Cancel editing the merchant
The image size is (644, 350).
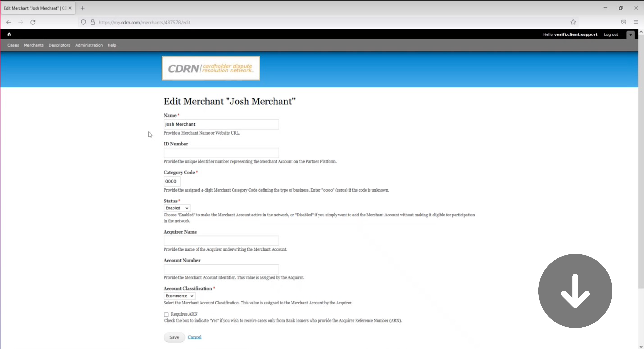tap(195, 337)
